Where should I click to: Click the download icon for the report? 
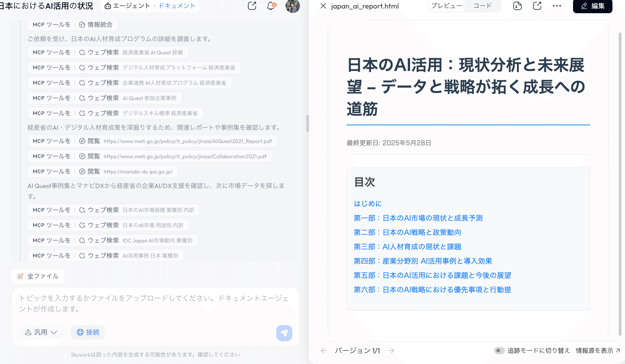click(517, 6)
